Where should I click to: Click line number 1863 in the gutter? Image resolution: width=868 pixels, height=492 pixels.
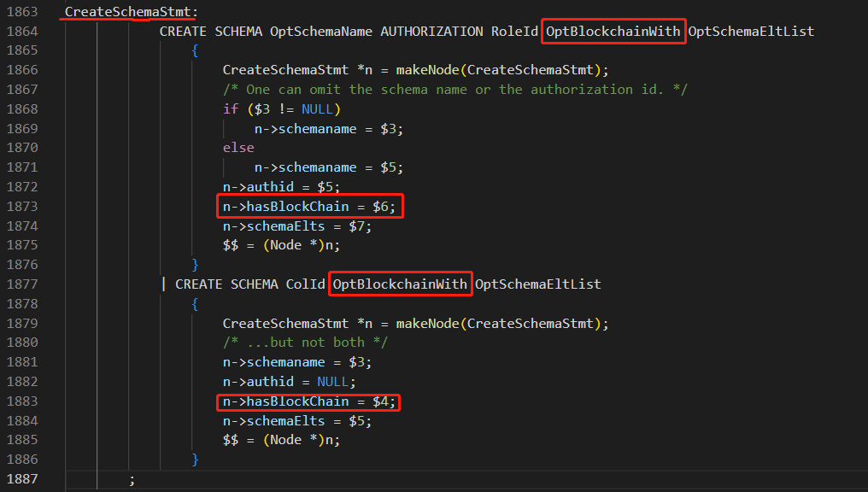[x=22, y=12]
